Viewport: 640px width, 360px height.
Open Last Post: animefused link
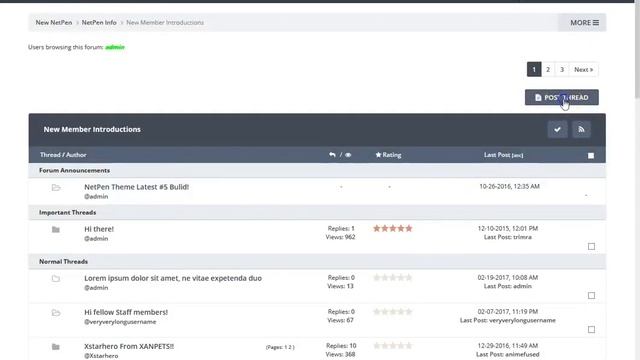[508, 354]
